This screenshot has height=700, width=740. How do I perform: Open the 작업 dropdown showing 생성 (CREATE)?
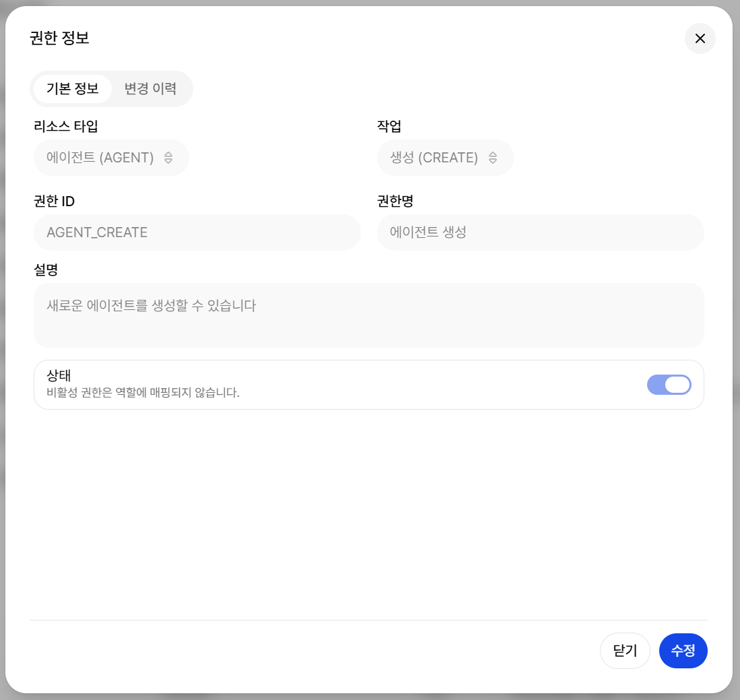[445, 157]
